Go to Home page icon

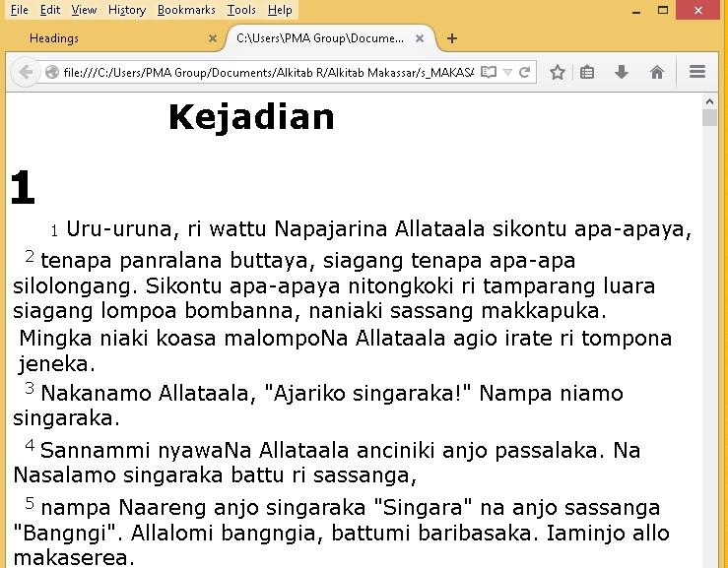656,73
